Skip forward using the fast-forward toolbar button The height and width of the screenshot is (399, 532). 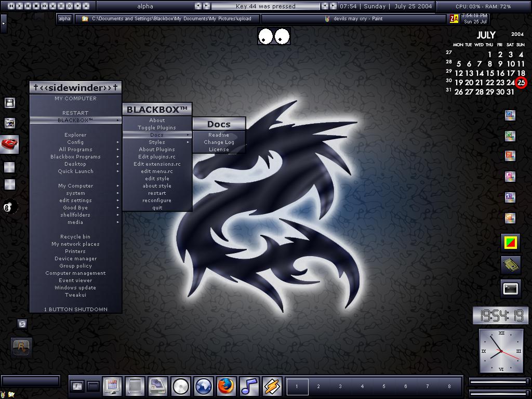45,6
